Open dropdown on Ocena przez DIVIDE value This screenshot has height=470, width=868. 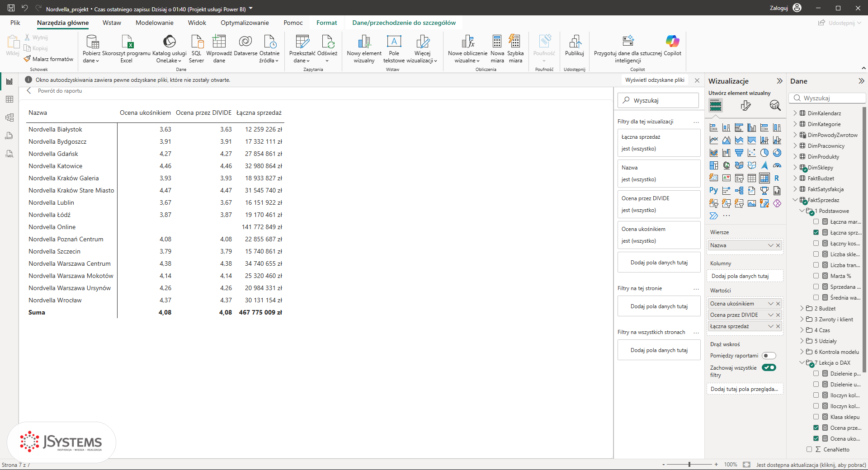(x=771, y=315)
